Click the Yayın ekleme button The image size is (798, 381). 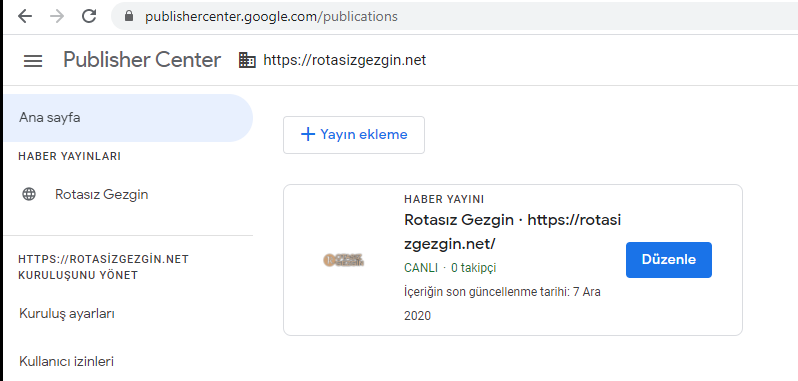354,135
